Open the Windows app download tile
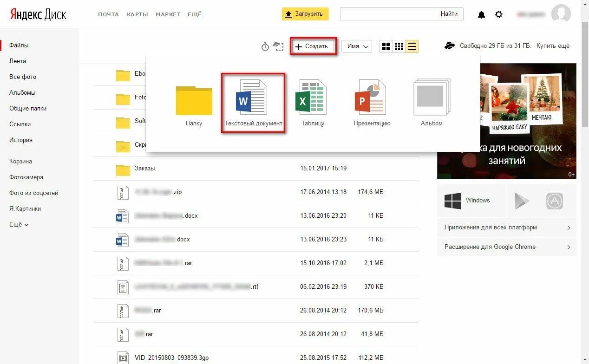This screenshot has height=364, width=589. pos(471,201)
